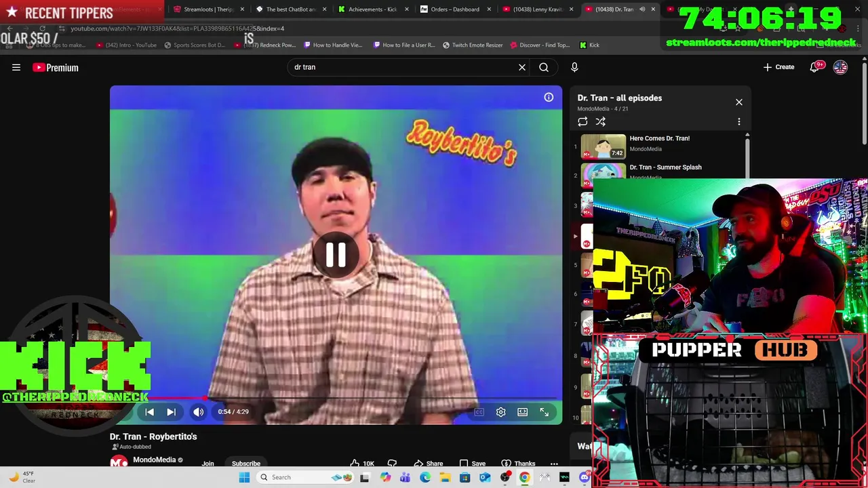Screen dimensions: 868x488
Task: Open the playlist three-dot options menu
Action: [739, 122]
